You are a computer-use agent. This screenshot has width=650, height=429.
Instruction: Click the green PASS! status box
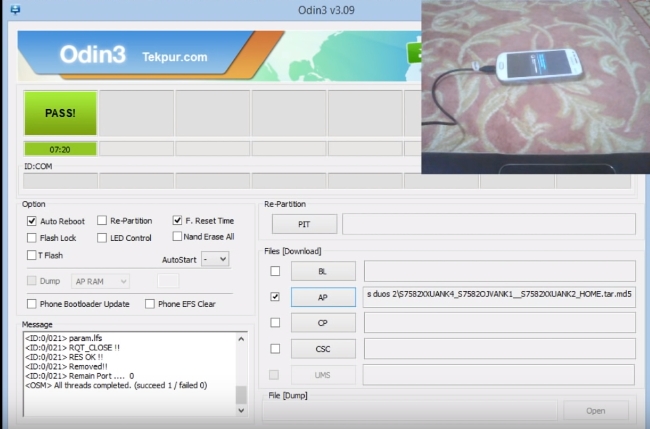pyautogui.click(x=61, y=113)
